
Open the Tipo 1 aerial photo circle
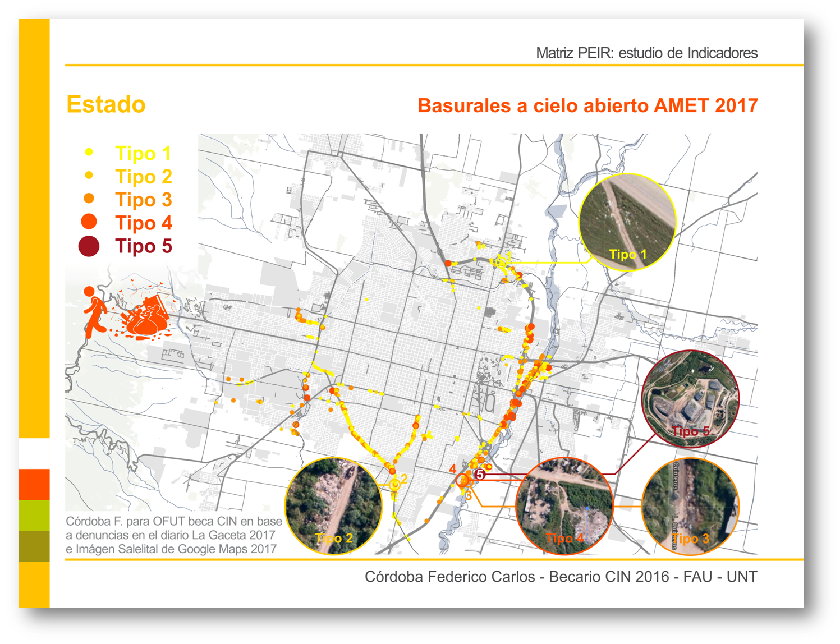627,222
